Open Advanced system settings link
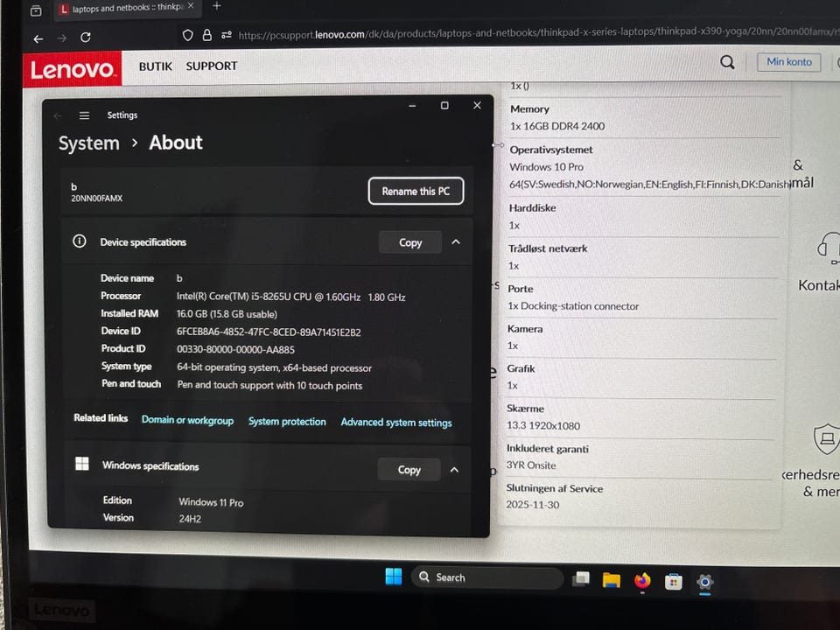Screen dimensions: 840x630 coord(396,423)
